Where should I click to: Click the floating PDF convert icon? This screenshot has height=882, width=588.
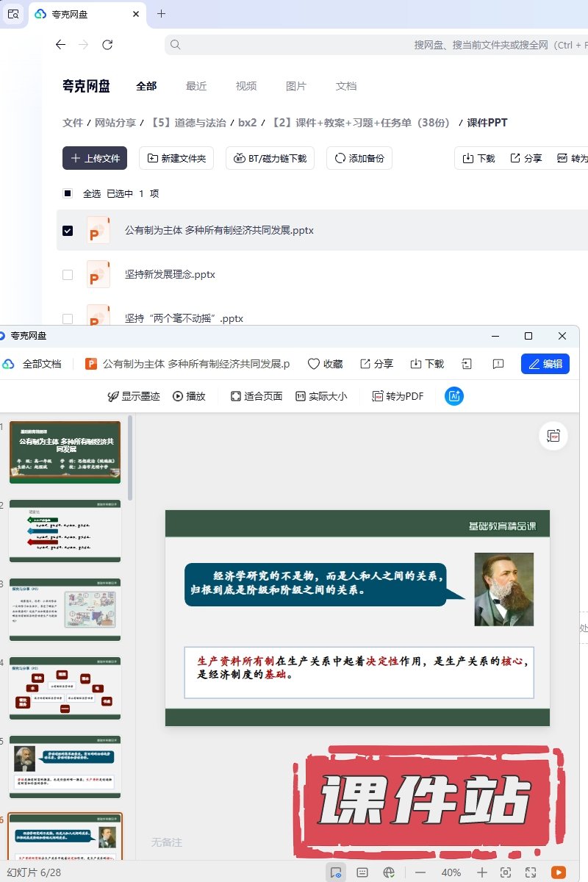coord(553,436)
